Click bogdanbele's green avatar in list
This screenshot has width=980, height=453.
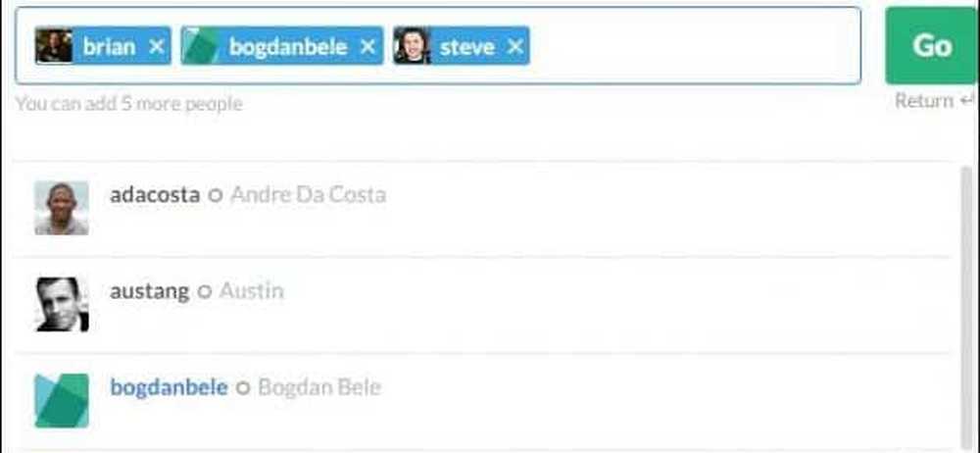point(62,400)
